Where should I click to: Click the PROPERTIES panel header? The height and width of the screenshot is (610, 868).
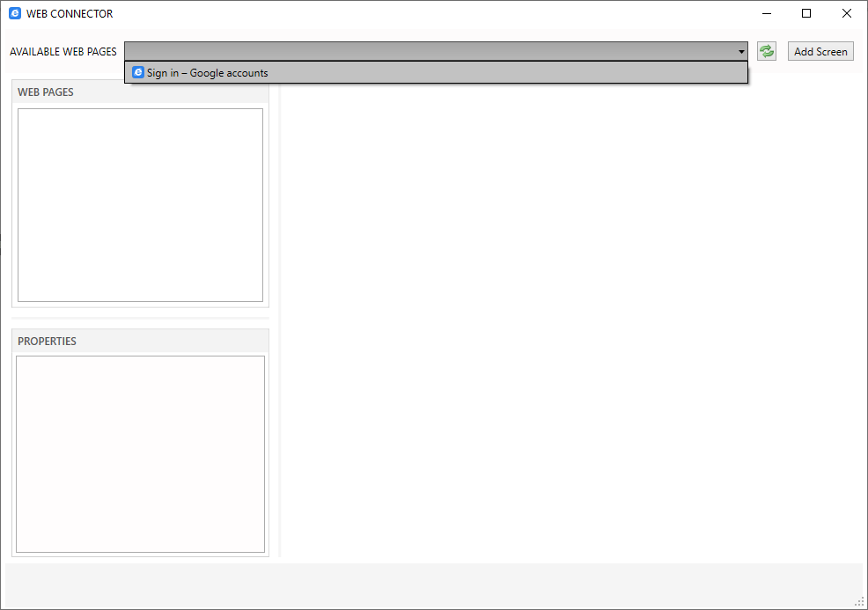tap(48, 341)
